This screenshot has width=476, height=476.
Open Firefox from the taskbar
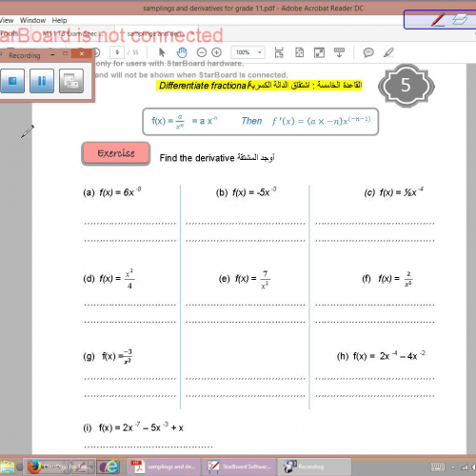(33, 466)
